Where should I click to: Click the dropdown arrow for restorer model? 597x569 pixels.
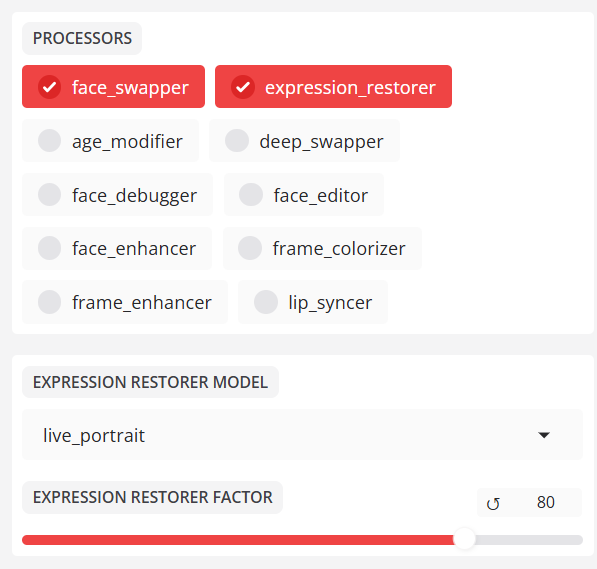[544, 435]
